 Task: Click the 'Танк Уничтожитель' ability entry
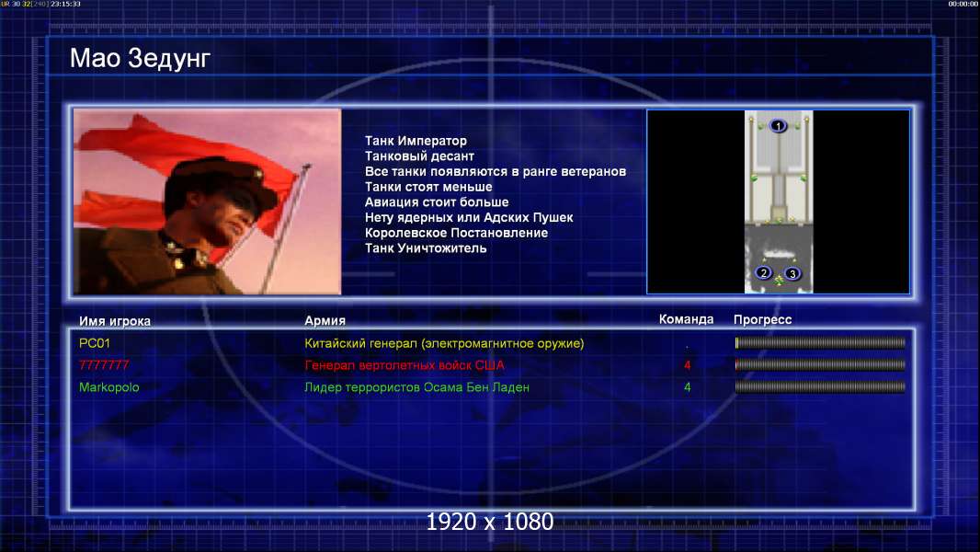426,248
